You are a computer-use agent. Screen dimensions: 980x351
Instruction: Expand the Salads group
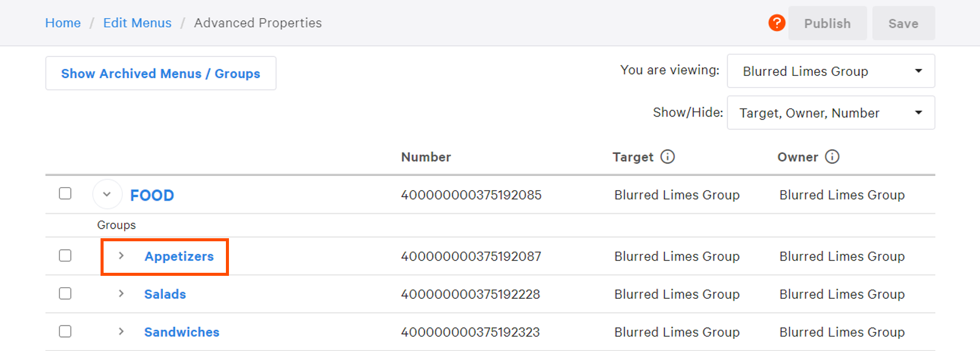121,293
